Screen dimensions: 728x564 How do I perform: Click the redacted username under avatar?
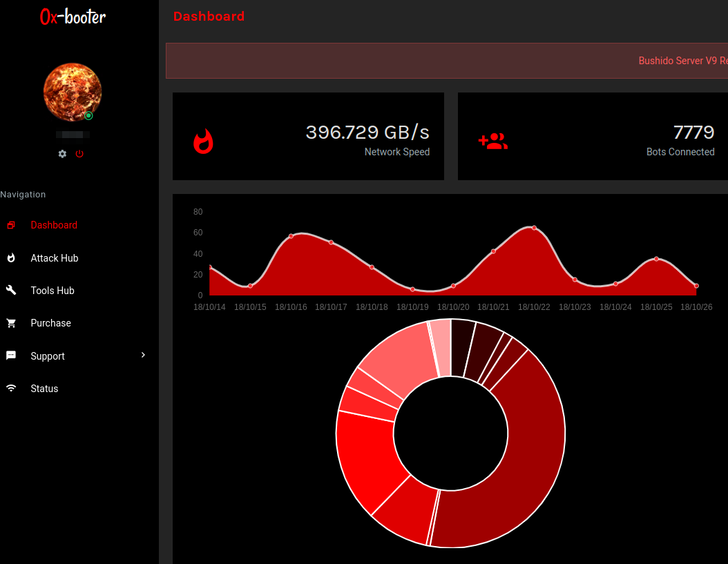coord(73,135)
